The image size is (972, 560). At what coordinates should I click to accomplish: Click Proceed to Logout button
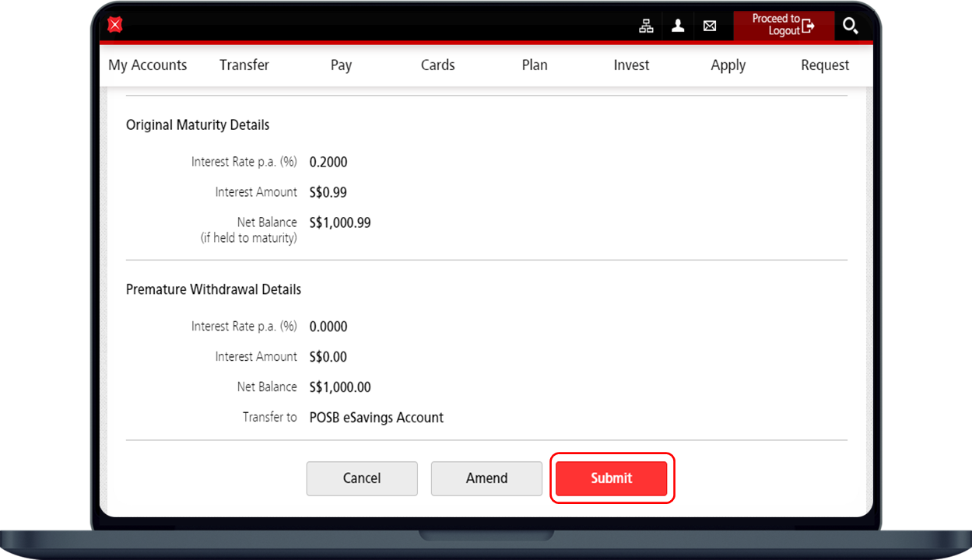783,25
